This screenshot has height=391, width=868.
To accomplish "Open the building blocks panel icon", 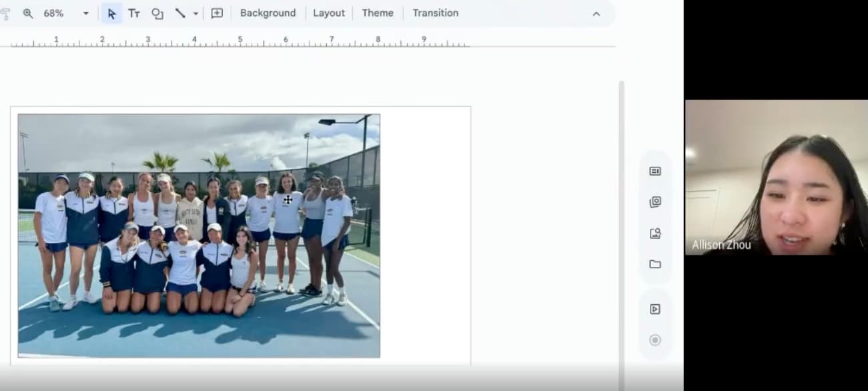I will (x=655, y=202).
